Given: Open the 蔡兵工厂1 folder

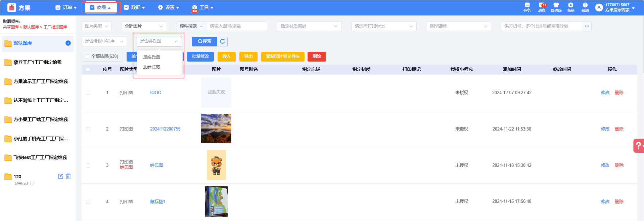Looking at the screenshot, I should click(38, 62).
